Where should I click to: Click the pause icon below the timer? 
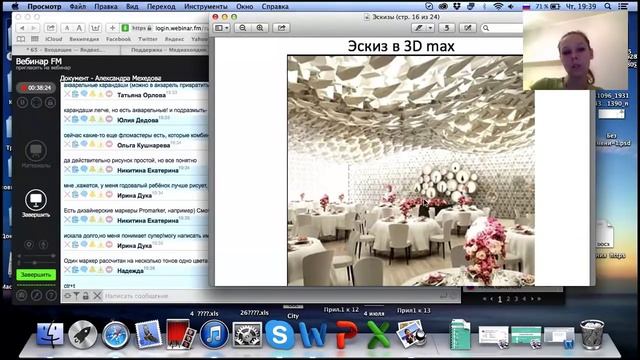coord(22,102)
